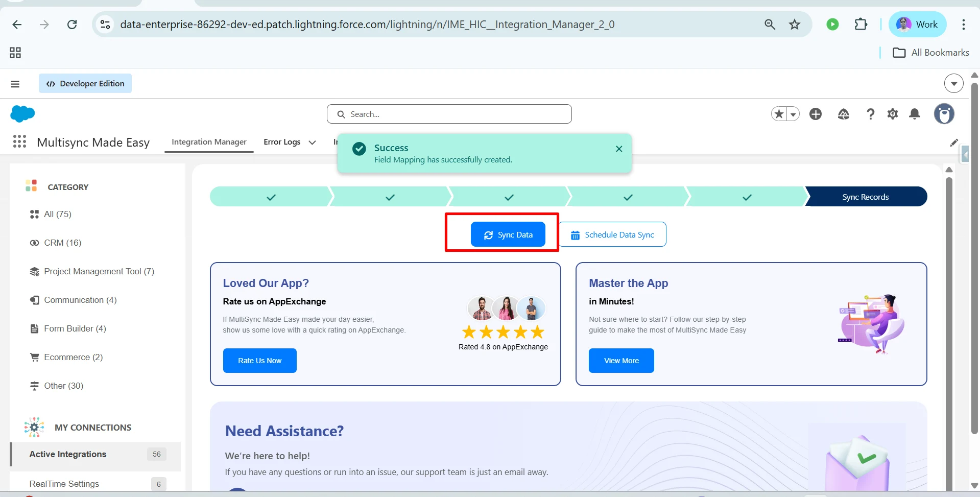Screen dimensions: 980x497
Task: Close the Success toast notification
Action: click(619, 149)
